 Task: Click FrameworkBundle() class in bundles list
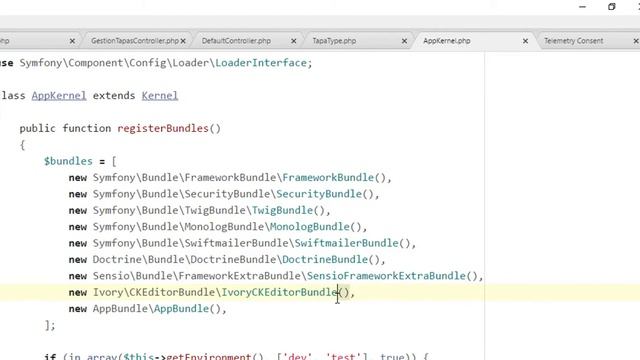[328, 178]
